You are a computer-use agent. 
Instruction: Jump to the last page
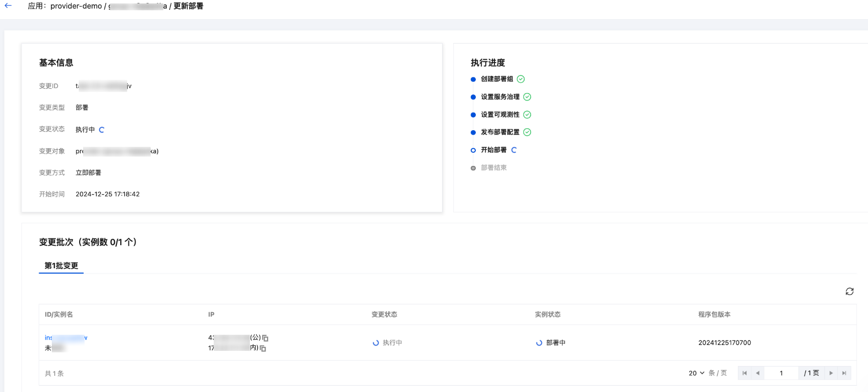click(x=844, y=373)
